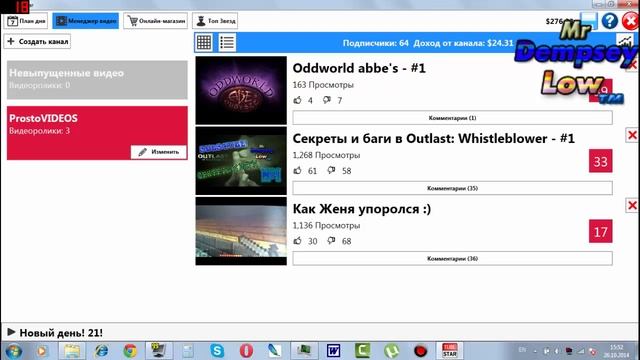Open Комментарии (1) for the Oddworld video

tap(452, 118)
